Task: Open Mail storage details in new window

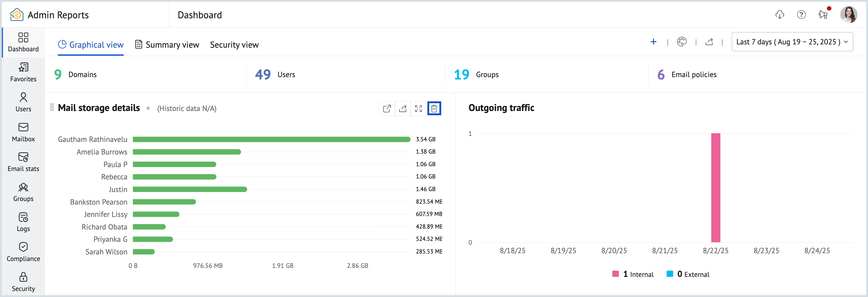Action: 387,108
